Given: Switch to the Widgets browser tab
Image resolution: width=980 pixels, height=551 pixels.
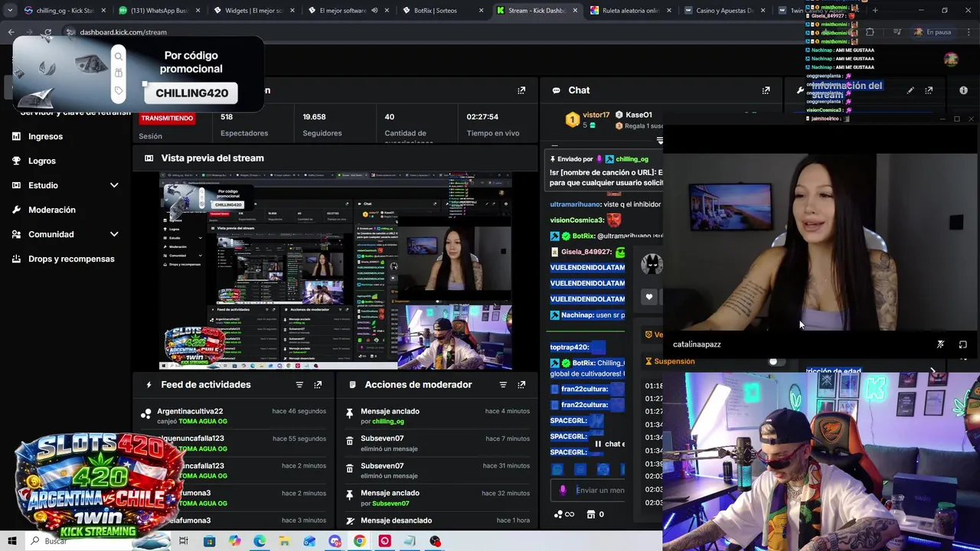Looking at the screenshot, I should [253, 11].
